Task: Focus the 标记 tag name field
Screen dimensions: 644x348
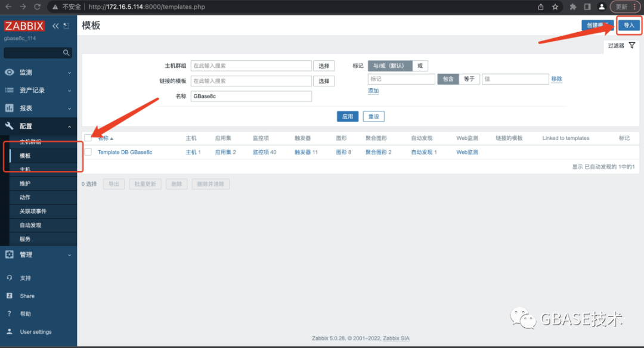Action: click(x=401, y=79)
